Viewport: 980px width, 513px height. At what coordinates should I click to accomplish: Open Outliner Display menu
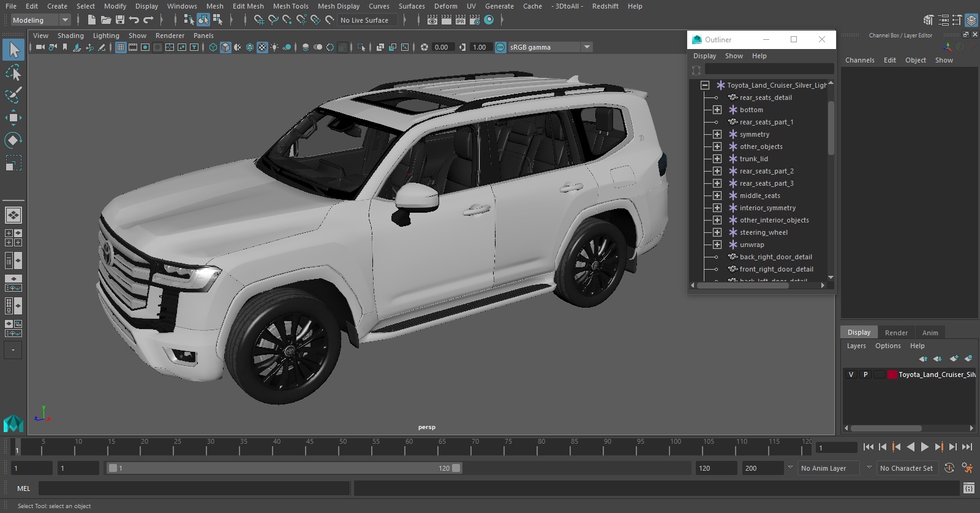point(704,56)
